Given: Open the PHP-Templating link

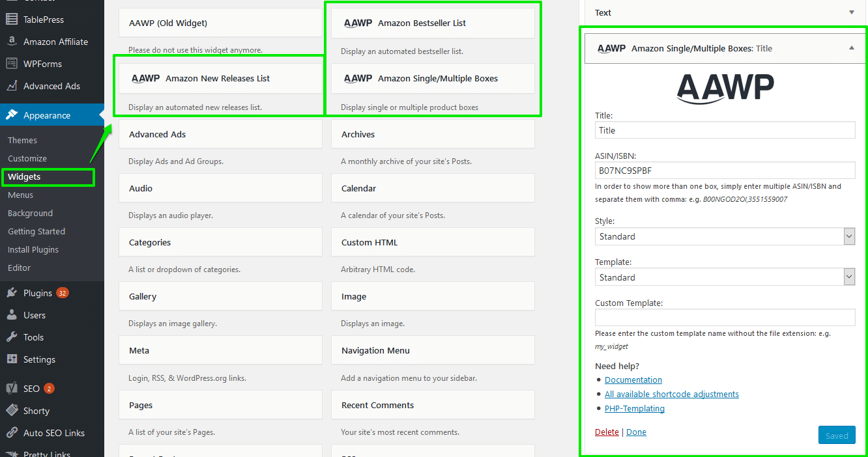Looking at the screenshot, I should point(635,408).
